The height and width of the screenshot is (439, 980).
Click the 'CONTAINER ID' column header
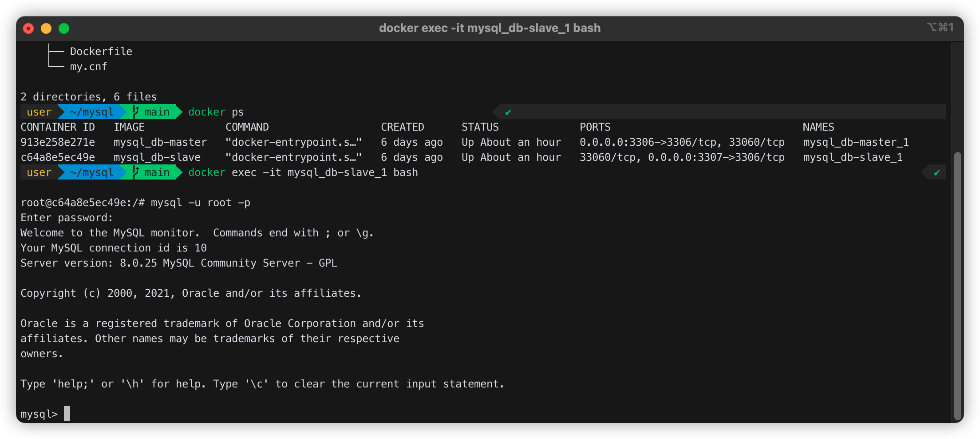click(58, 127)
